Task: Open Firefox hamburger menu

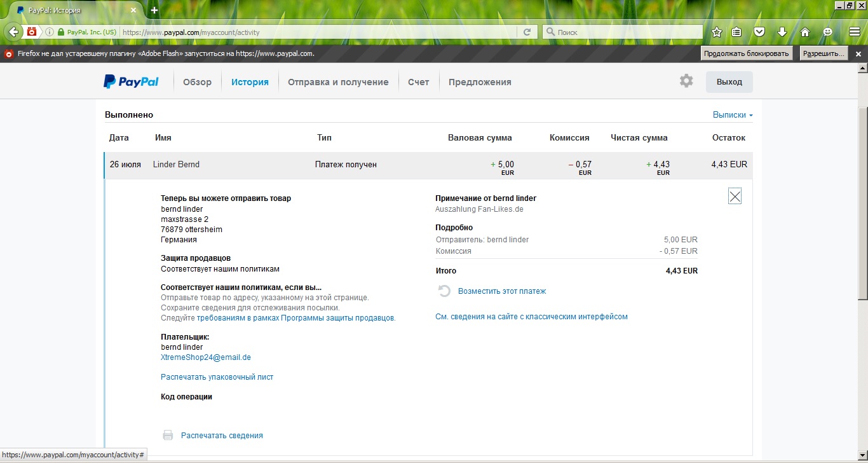Action: point(855,32)
